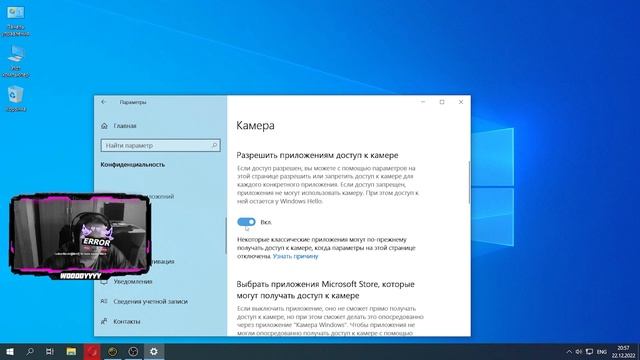Click the network tray icon
640x360 pixels.
point(589,351)
